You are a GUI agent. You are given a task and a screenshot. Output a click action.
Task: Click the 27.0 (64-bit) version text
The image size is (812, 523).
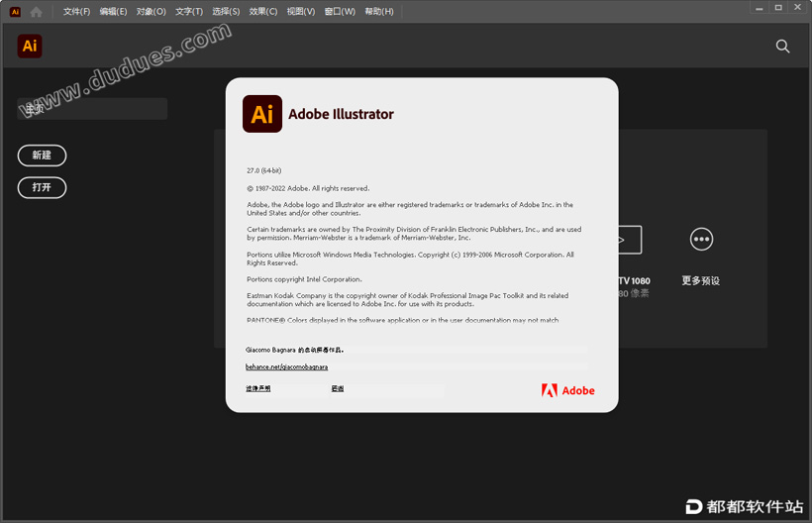pyautogui.click(x=264, y=170)
